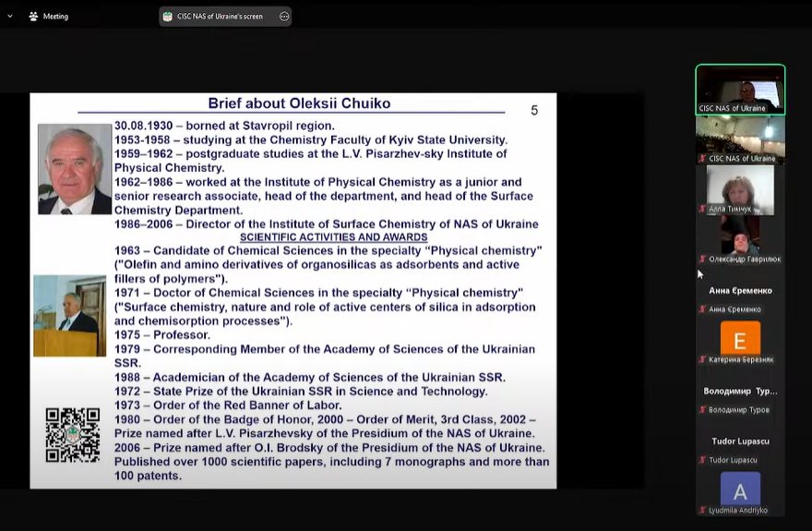
Task: Select the CISC NAS of Ukraine's screen tab
Action: 225,17
